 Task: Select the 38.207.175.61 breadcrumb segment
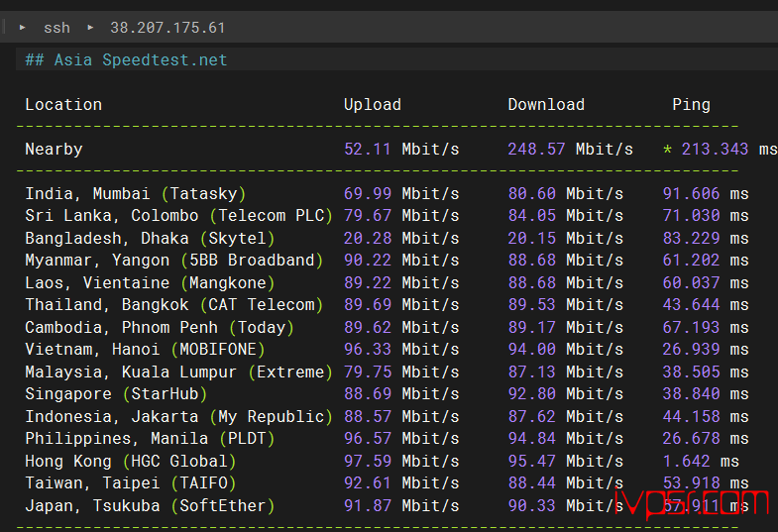(x=167, y=28)
